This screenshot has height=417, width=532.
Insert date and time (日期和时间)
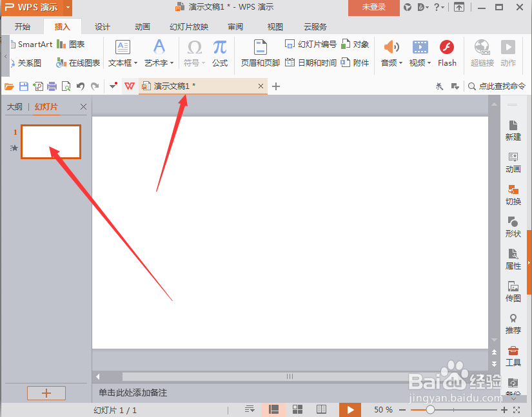[310, 63]
